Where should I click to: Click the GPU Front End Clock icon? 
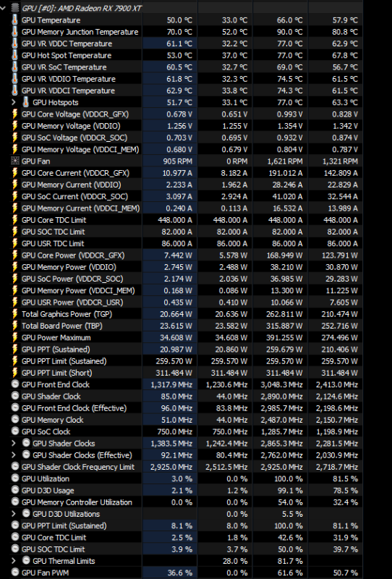tap(14, 384)
